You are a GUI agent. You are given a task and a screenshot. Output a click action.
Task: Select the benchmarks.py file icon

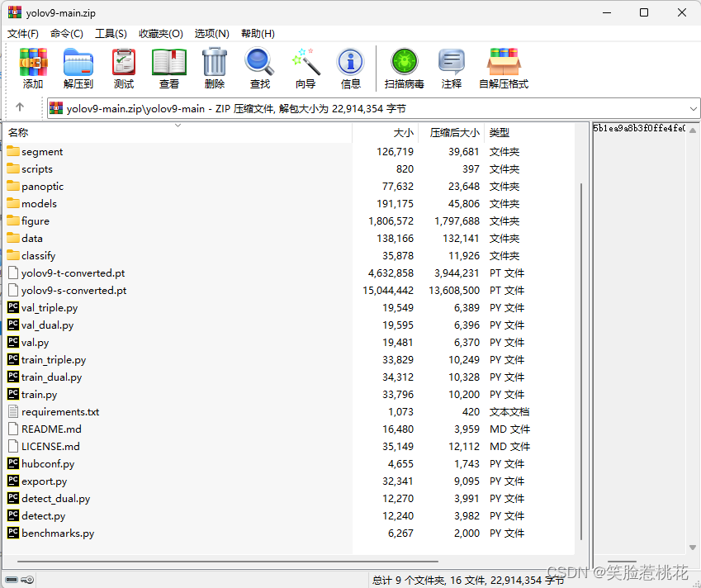point(13,533)
